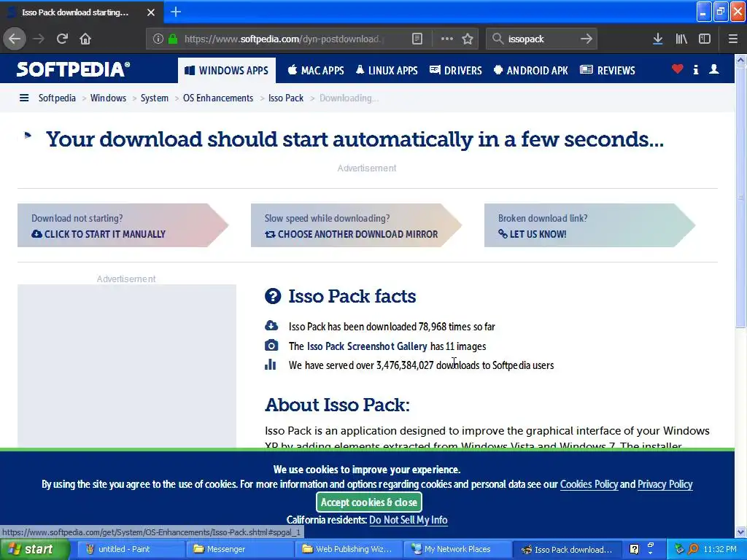Click inside the issopack search field
Screen dimensions: 747x560
541,39
